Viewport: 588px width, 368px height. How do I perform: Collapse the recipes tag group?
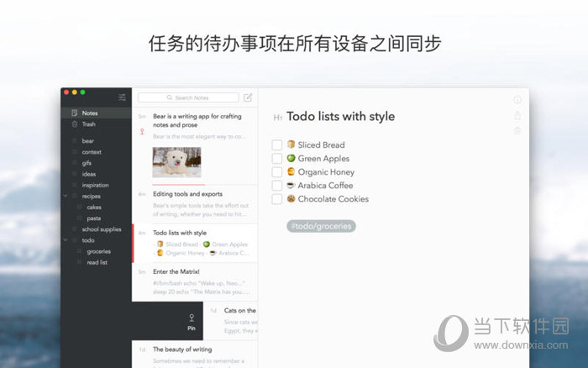[66, 196]
